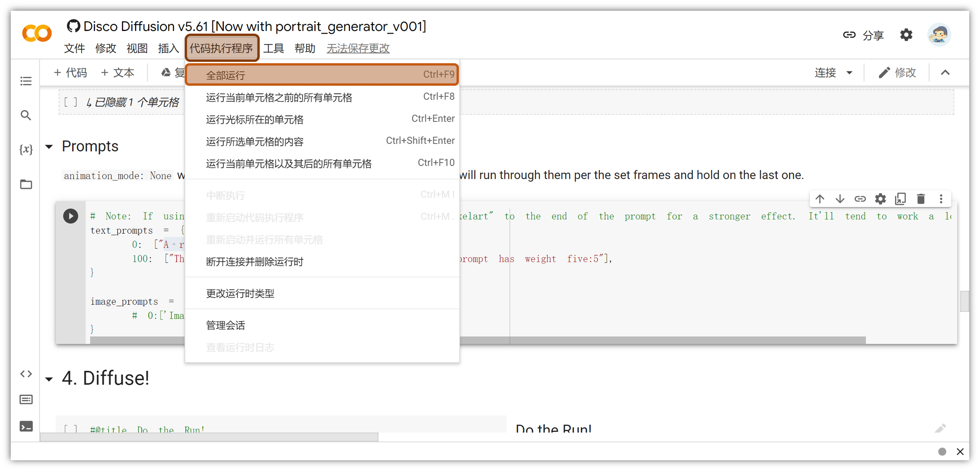The height and width of the screenshot is (471, 980).
Task: Open the settings gear in header
Action: (906, 35)
